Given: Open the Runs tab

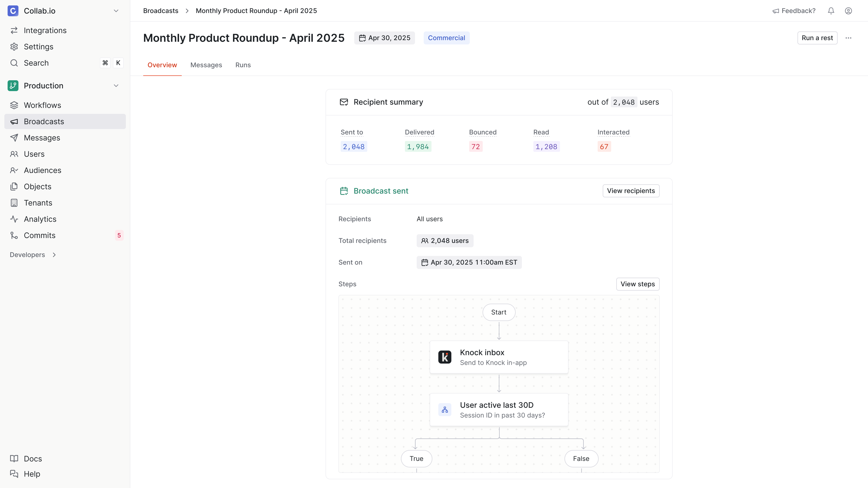Looking at the screenshot, I should [x=243, y=65].
